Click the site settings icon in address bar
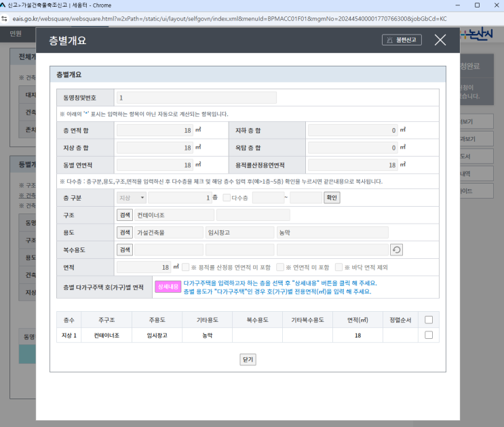This screenshot has width=504, height=427. 5,18
